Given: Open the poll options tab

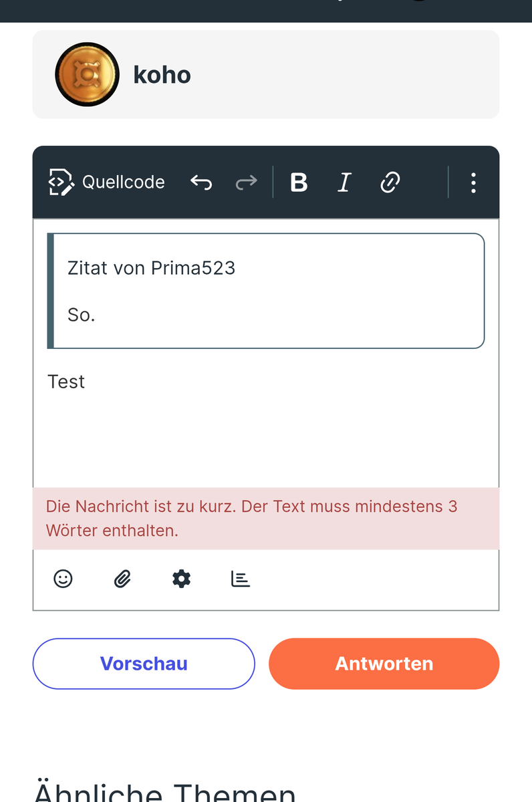Looking at the screenshot, I should (241, 579).
